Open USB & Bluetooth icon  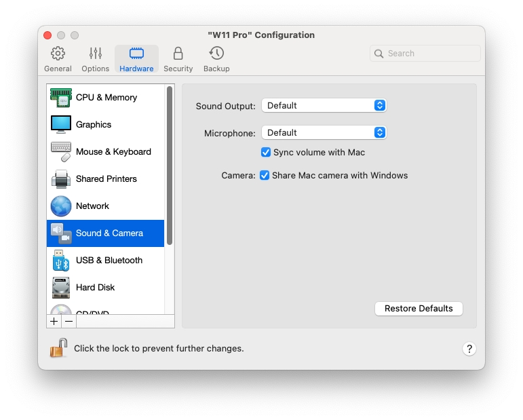61,261
